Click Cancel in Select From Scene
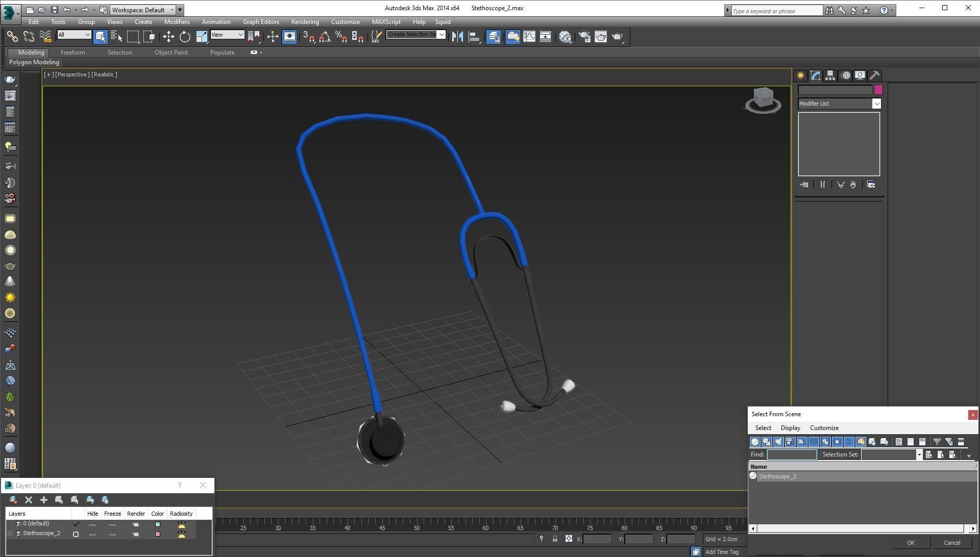Image resolution: width=980 pixels, height=557 pixels. coord(951,543)
